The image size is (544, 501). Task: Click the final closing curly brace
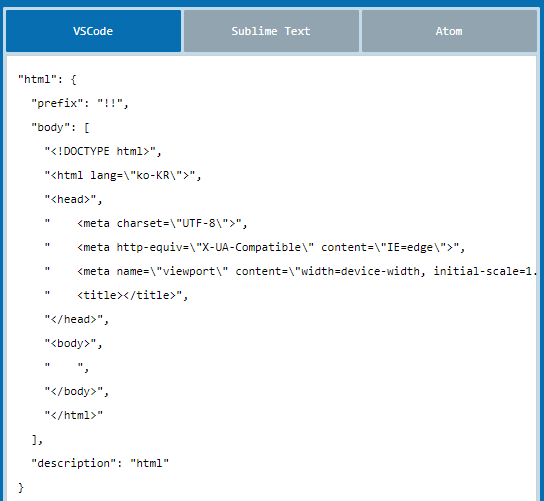(x=21, y=487)
